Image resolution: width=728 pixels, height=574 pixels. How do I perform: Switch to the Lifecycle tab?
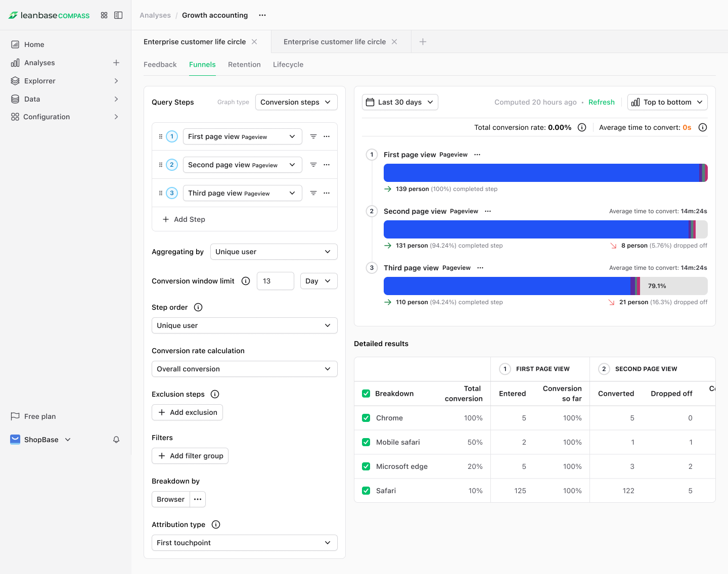click(x=288, y=65)
